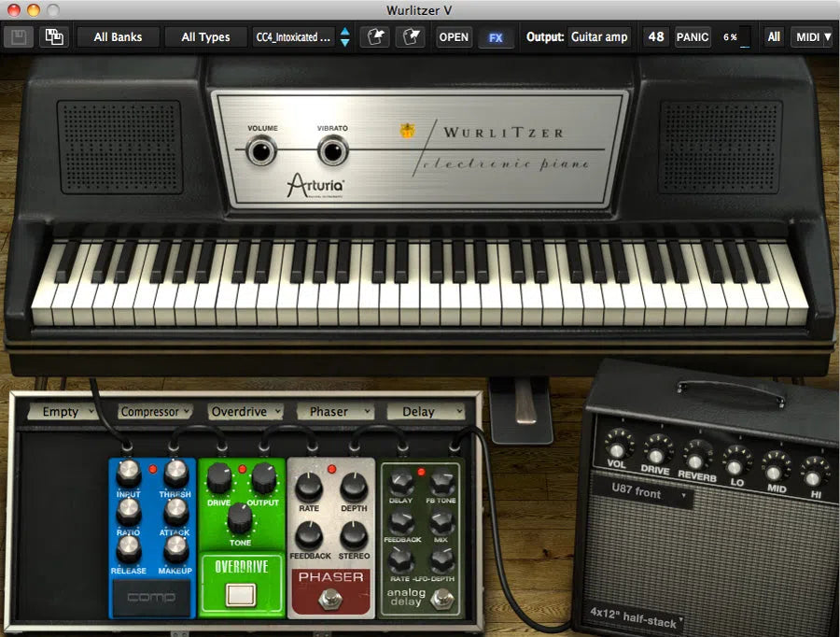Toggle the Overdrive pedal footswitch
Viewport: 840px width, 637px height.
pyautogui.click(x=241, y=593)
